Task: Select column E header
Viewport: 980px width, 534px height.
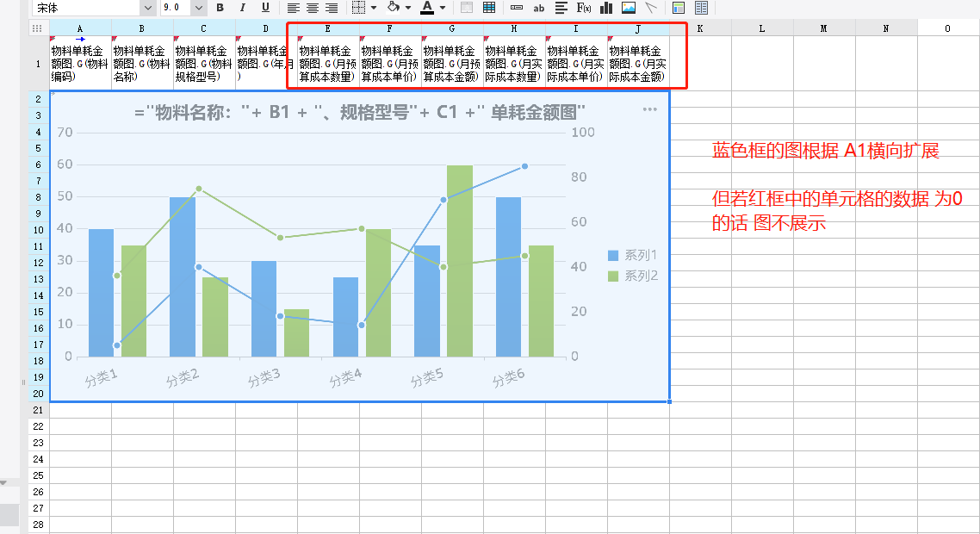Action: [x=328, y=28]
